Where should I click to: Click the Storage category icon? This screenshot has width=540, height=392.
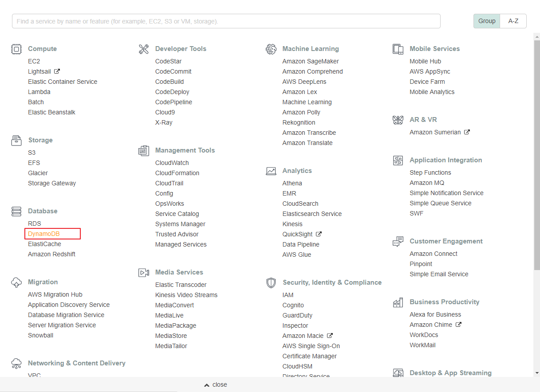pos(16,141)
